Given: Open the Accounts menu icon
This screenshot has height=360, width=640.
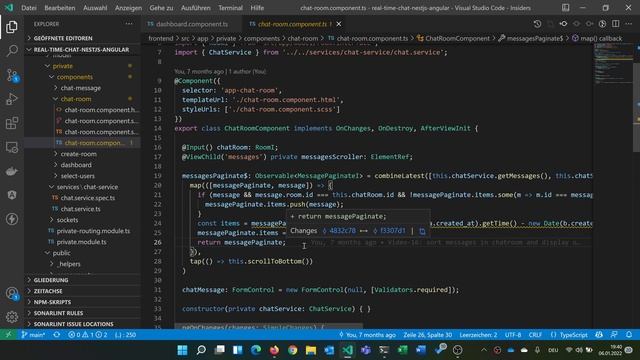Looking at the screenshot, I should coord(12,293).
